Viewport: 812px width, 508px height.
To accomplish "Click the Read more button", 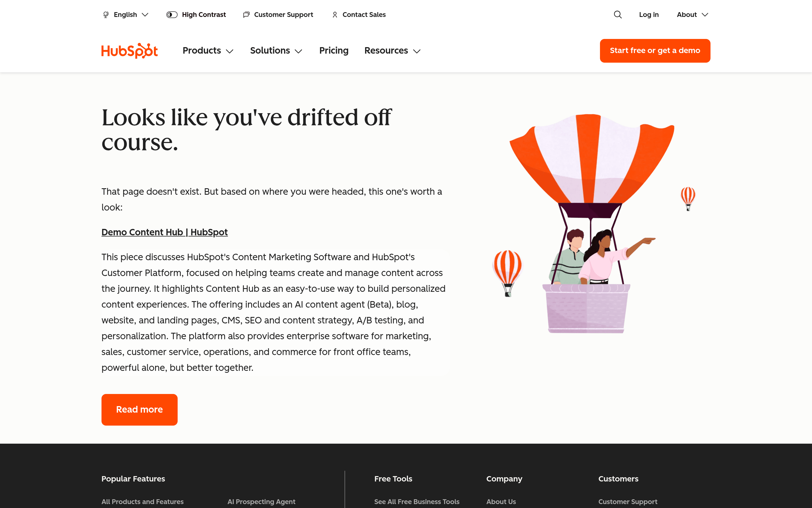I will [139, 410].
